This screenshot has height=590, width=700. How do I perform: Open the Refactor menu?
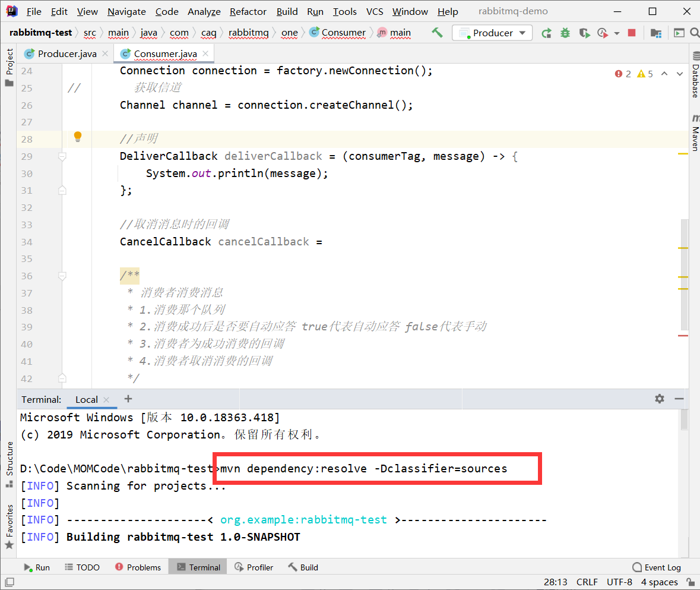pyautogui.click(x=248, y=12)
